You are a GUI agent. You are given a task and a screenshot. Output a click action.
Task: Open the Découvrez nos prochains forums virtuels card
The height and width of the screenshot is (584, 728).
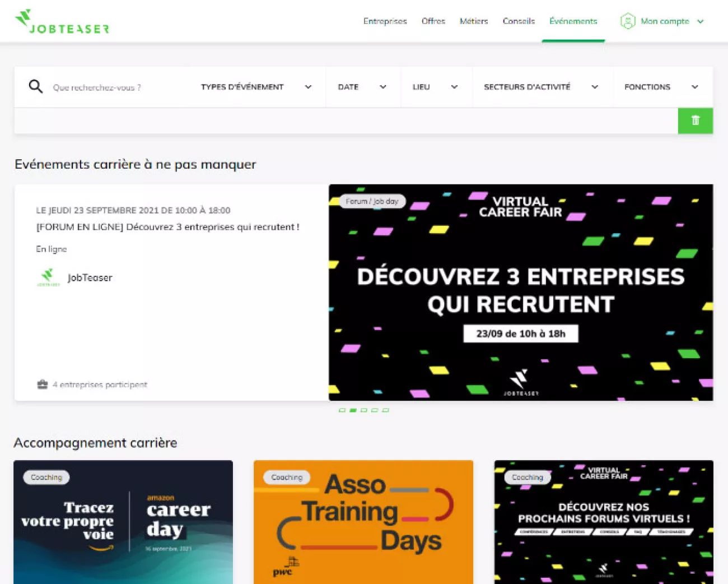coord(604,522)
